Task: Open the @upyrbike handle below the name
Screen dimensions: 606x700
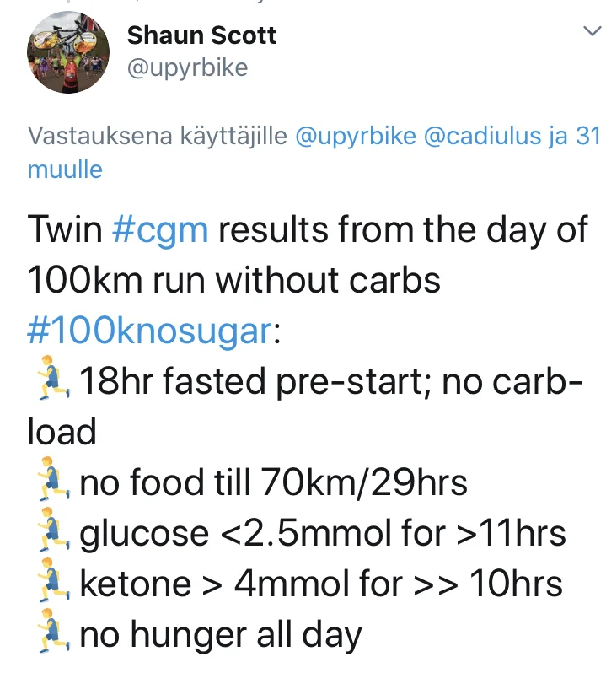Action: coord(187,67)
